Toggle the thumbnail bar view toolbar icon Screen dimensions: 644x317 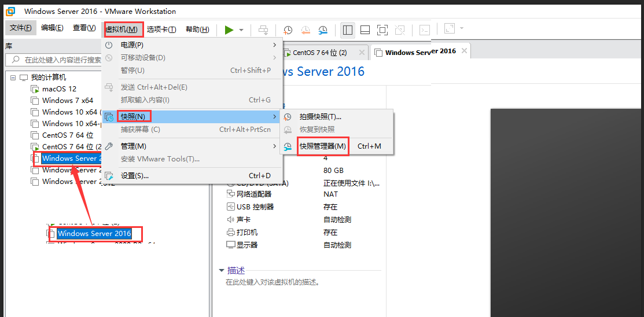(x=365, y=30)
